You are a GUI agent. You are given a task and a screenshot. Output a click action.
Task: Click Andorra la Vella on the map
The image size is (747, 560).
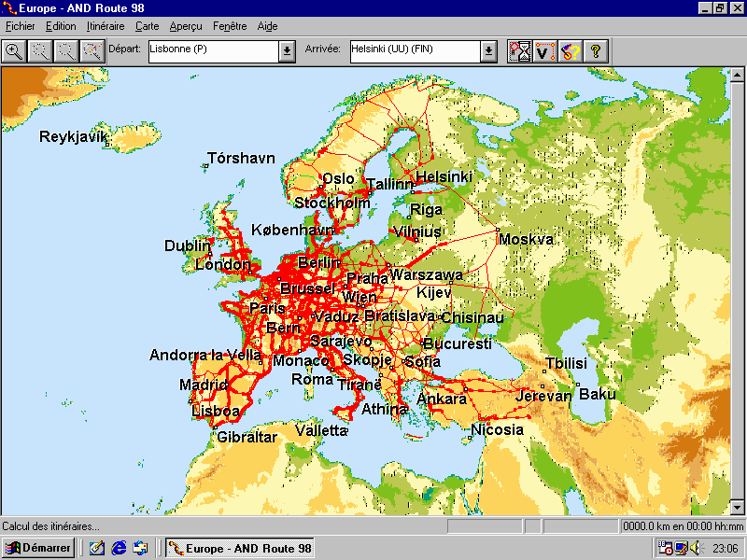coord(205,355)
